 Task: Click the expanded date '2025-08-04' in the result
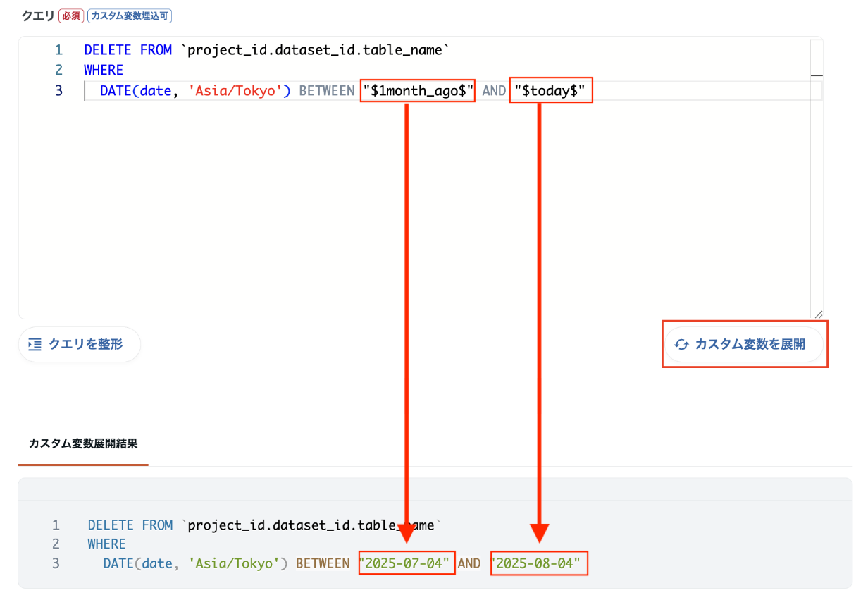click(539, 563)
